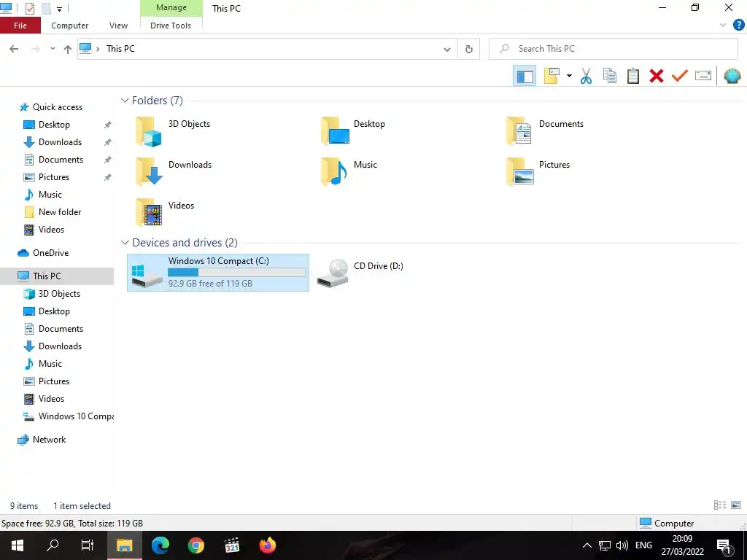Switch to Large icons view button
The height and width of the screenshot is (560, 747).
tap(736, 505)
